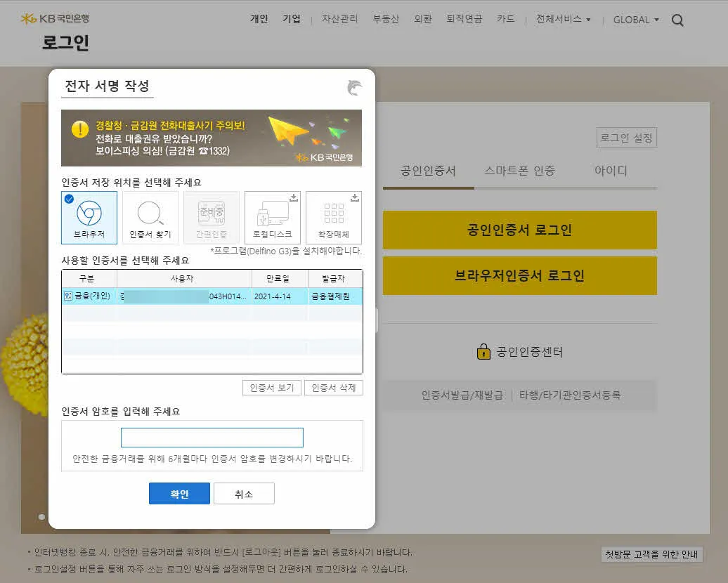Image resolution: width=728 pixels, height=583 pixels.
Task: Click the 브라우저인증서 로그인 button
Action: click(x=519, y=276)
